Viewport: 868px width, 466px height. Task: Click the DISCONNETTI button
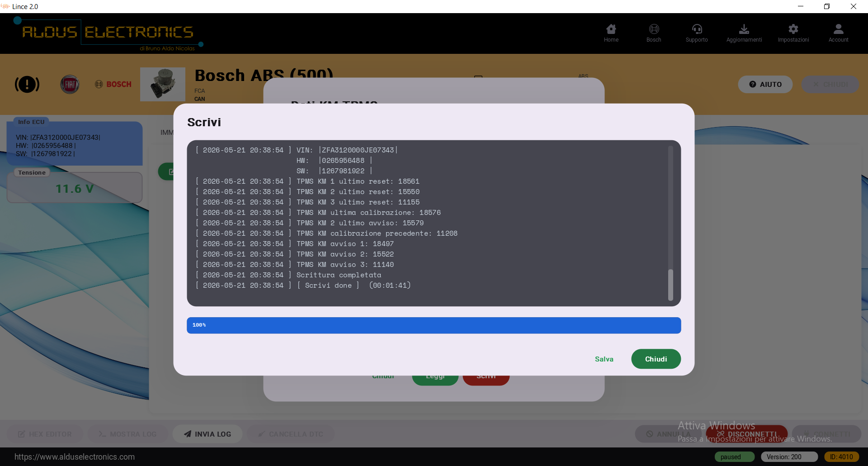point(747,434)
